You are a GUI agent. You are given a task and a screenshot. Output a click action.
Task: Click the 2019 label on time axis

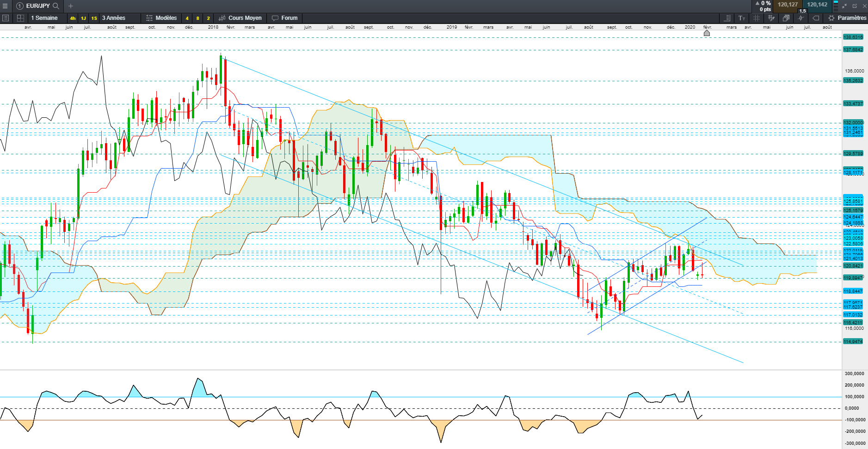pyautogui.click(x=452, y=27)
